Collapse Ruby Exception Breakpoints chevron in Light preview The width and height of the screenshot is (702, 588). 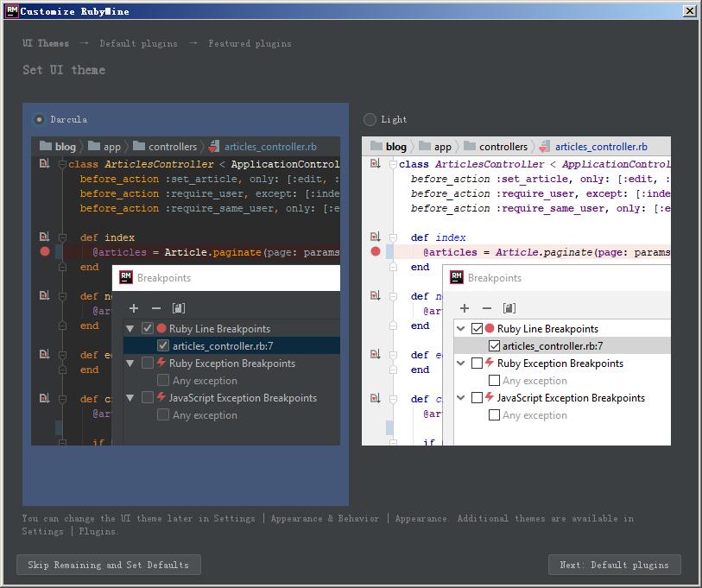click(461, 363)
